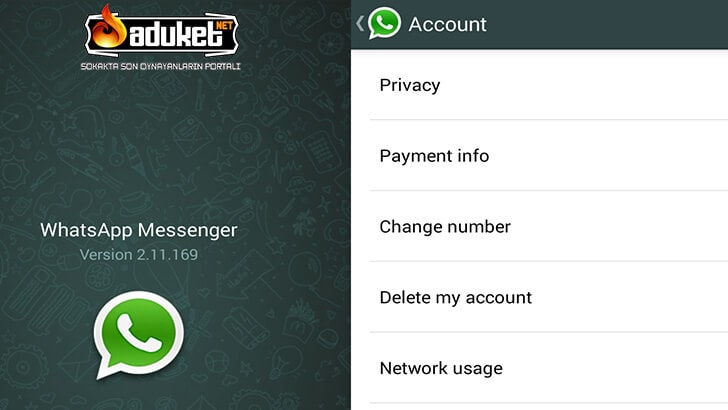
Task: Click the NET badge on the aduket logo
Action: tap(224, 26)
